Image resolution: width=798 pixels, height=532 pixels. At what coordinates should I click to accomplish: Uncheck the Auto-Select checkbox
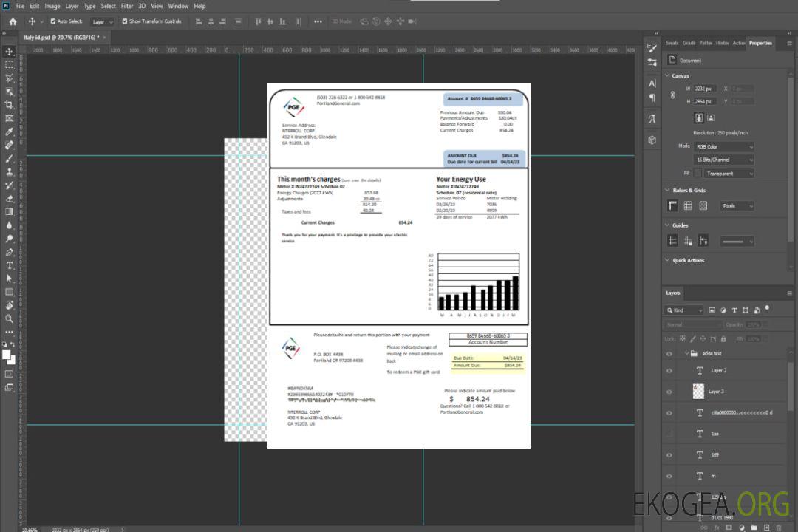pyautogui.click(x=53, y=21)
